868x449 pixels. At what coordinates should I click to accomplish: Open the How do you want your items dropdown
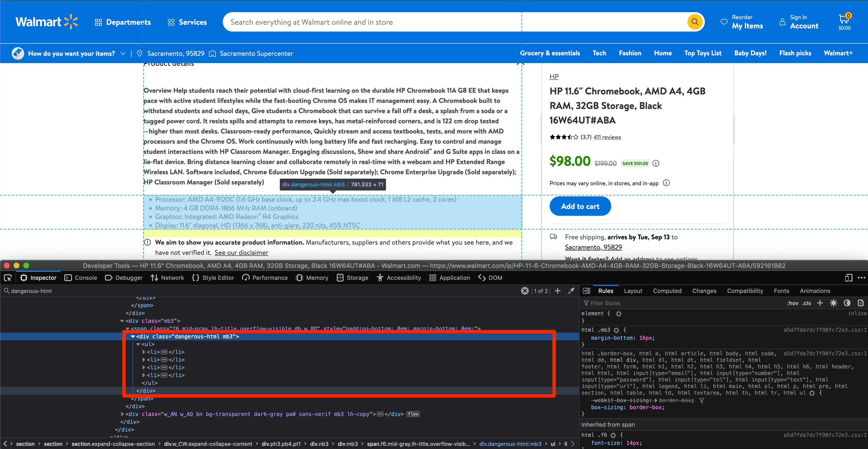69,53
